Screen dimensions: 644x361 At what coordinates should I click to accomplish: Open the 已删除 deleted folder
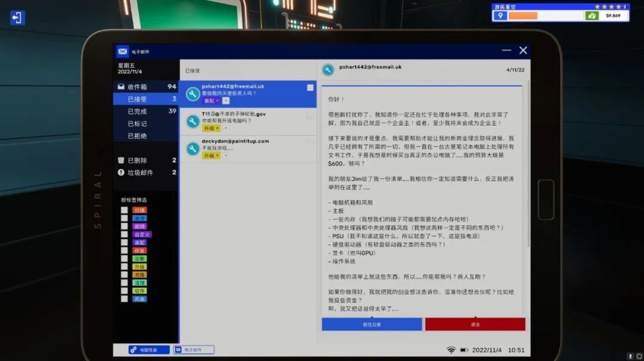click(146, 160)
